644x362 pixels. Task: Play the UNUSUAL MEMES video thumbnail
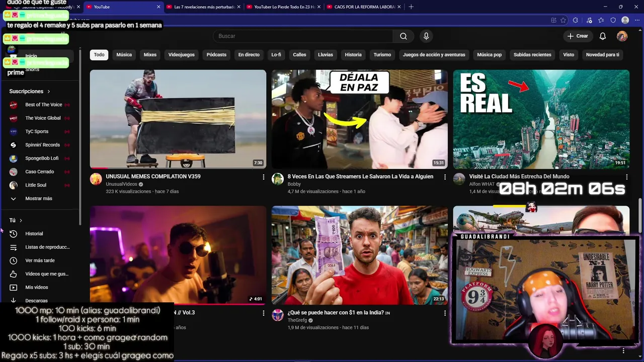[178, 119]
